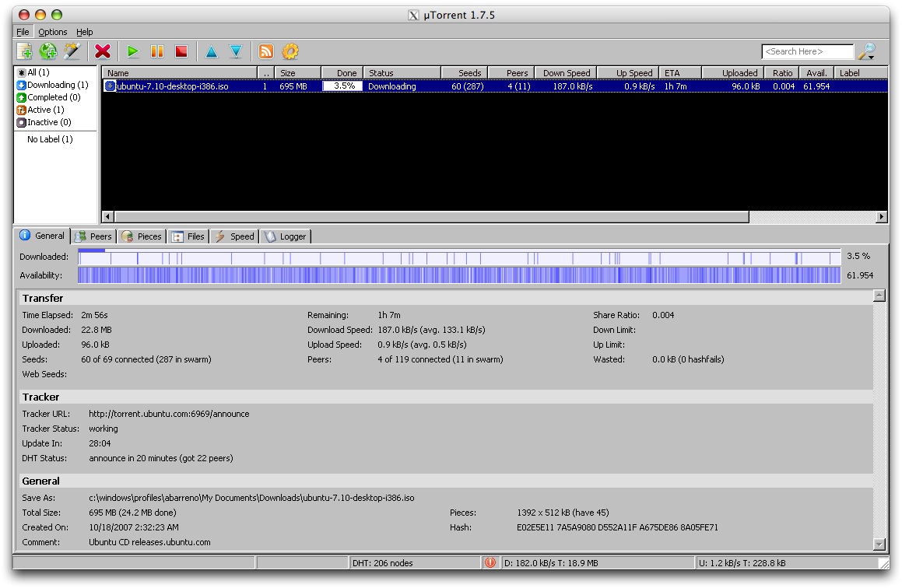Click the details pane scroll up arrow
The image size is (902, 588).
pos(879,296)
